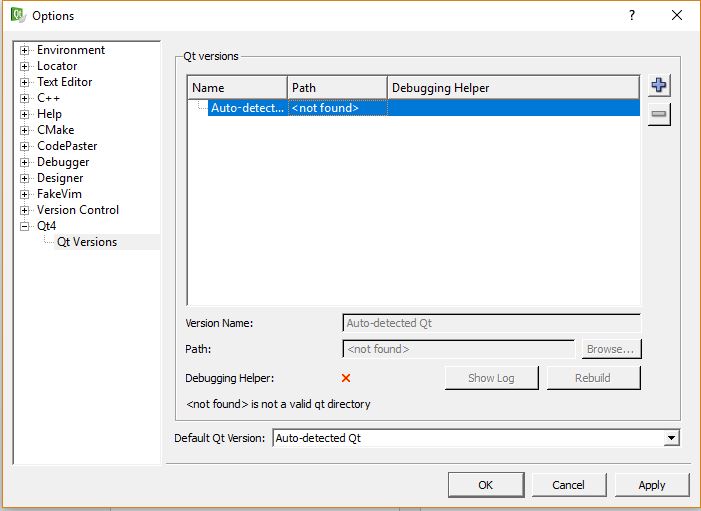Select Environment category label
701x511 pixels.
point(71,50)
